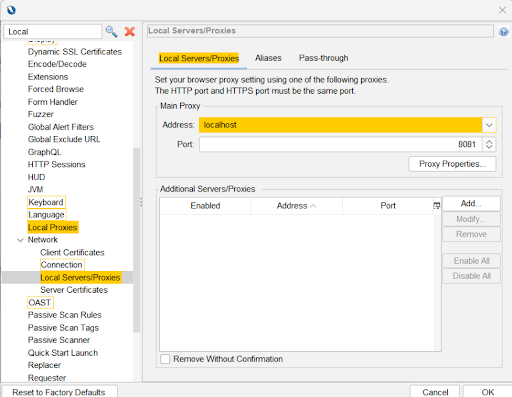Open Global Exclude URL option
The height and width of the screenshot is (397, 512).
(64, 139)
